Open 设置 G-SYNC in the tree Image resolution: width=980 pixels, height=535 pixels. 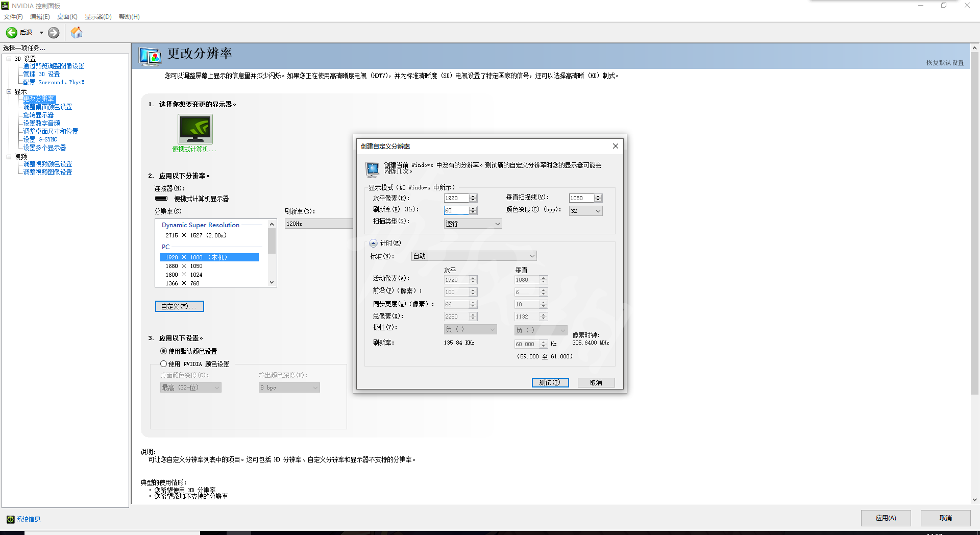point(40,139)
